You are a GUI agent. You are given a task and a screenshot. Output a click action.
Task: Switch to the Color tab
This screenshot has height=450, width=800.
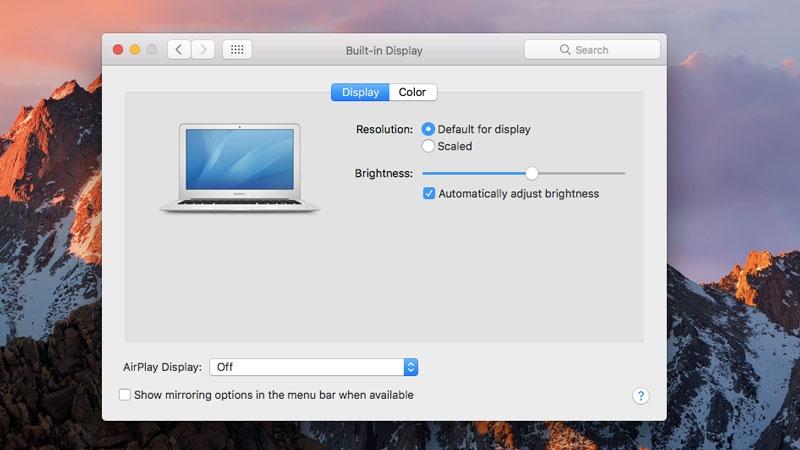click(x=412, y=92)
